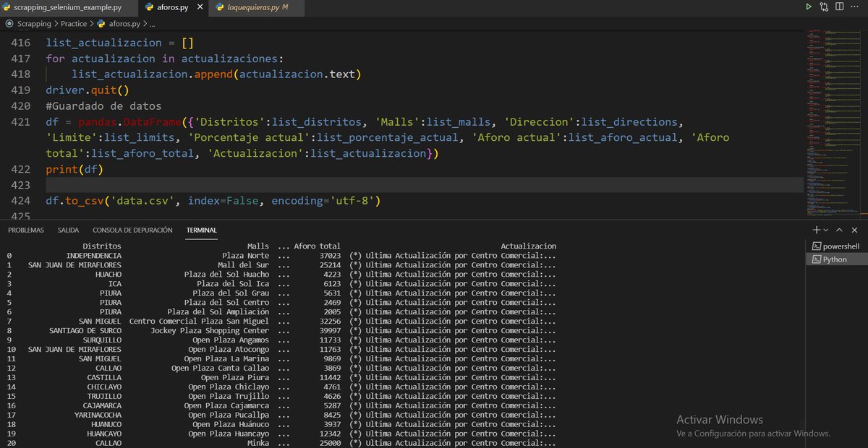This screenshot has height=448, width=868.
Task: Click the 'print(df)' statement
Action: [x=75, y=170]
